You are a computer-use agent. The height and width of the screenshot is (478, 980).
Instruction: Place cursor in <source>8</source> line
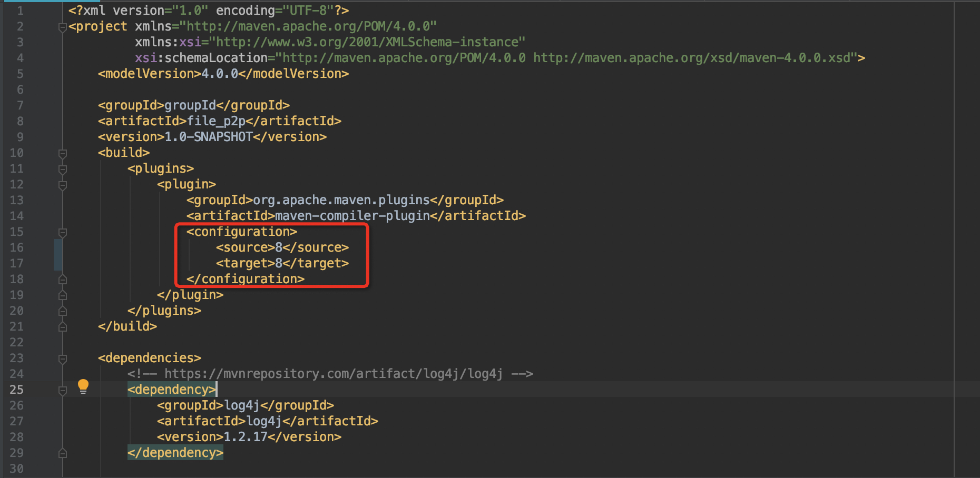[x=282, y=247]
